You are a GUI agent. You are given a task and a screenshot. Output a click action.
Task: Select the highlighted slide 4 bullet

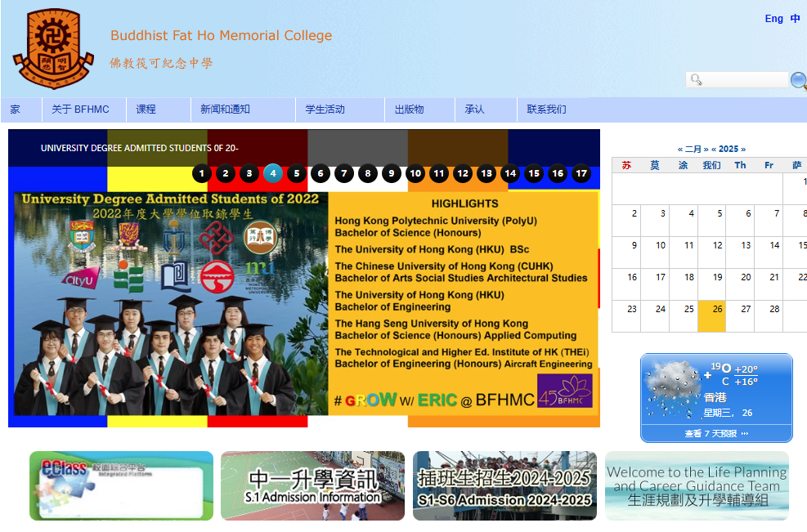point(273,173)
